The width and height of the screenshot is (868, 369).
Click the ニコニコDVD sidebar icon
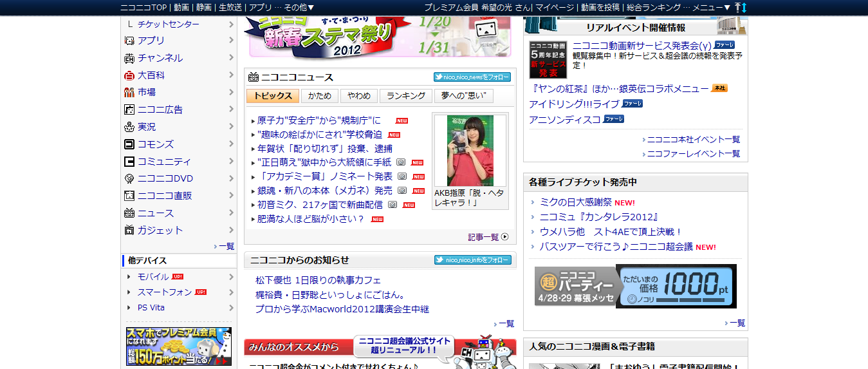tap(129, 178)
